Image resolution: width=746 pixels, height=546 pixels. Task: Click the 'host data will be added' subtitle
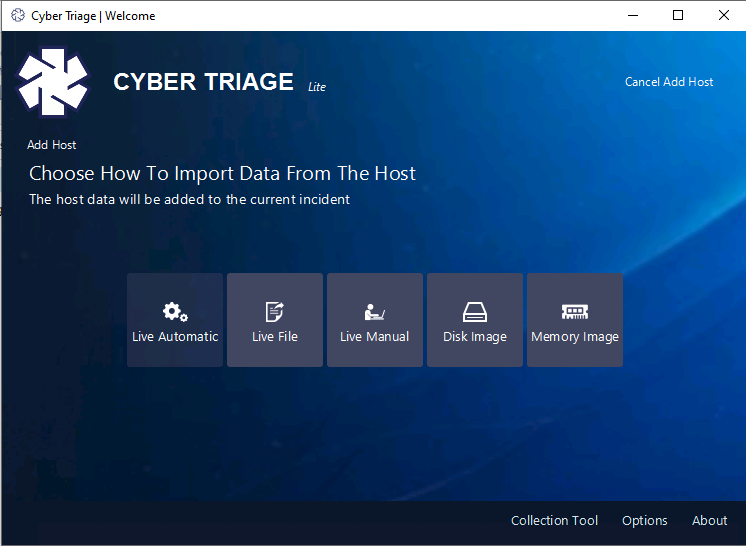click(x=189, y=199)
